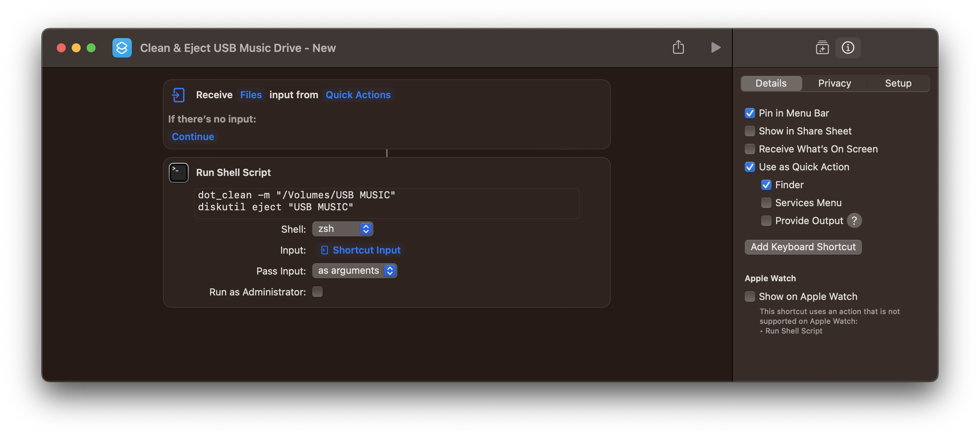
Task: Open the Action Library panel icon
Action: [822, 48]
